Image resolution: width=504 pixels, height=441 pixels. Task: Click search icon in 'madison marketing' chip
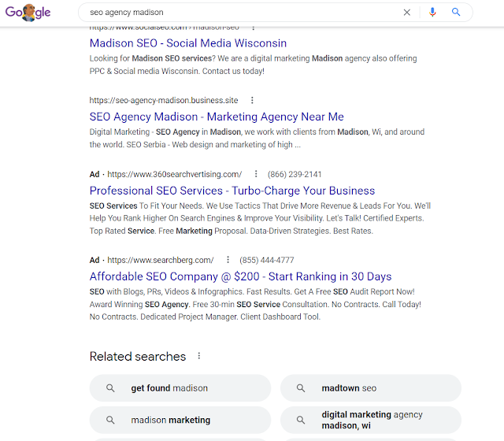tap(110, 420)
